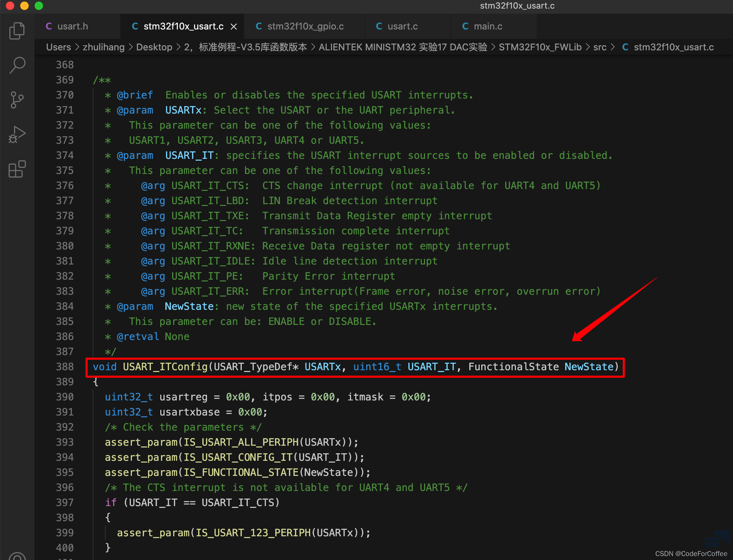Open the Search magnifier in activity bar
Image resolution: width=733 pixels, height=560 pixels.
17,65
